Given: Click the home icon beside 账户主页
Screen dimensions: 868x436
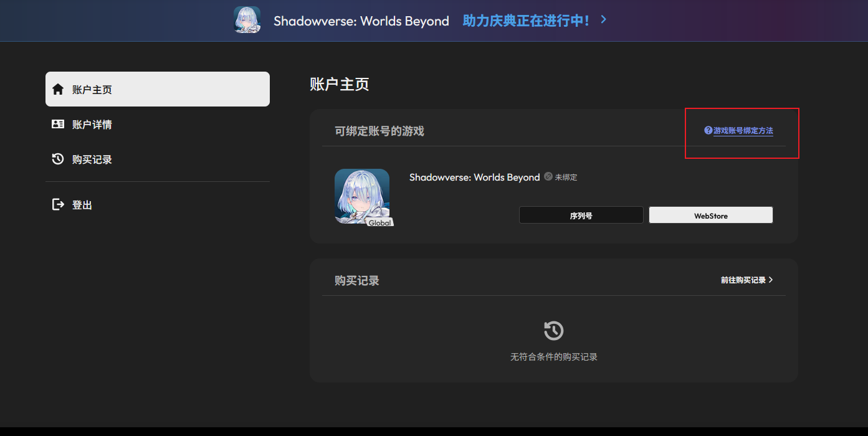Looking at the screenshot, I should [58, 89].
